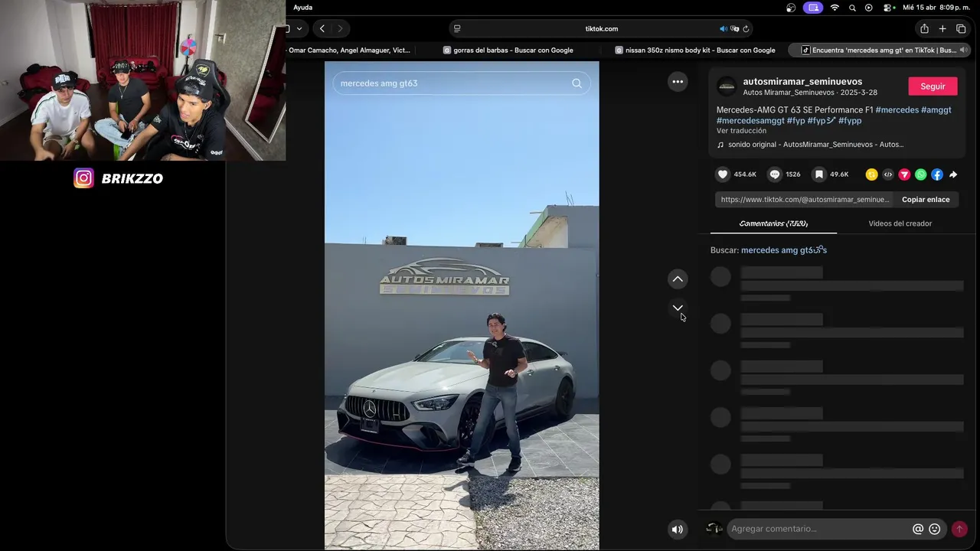
Task: Share the video to WhatsApp
Action: (921, 174)
